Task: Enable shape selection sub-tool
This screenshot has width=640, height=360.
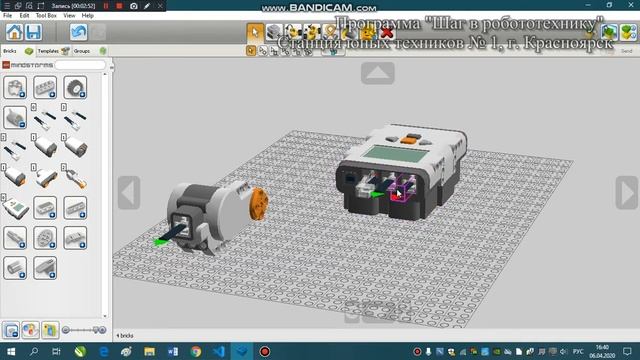Action: pos(297,51)
